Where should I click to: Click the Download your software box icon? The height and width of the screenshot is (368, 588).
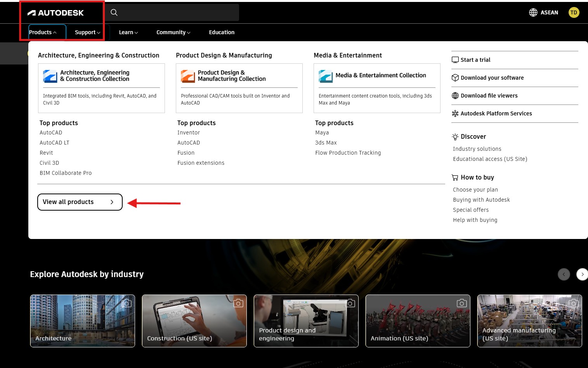click(x=455, y=78)
